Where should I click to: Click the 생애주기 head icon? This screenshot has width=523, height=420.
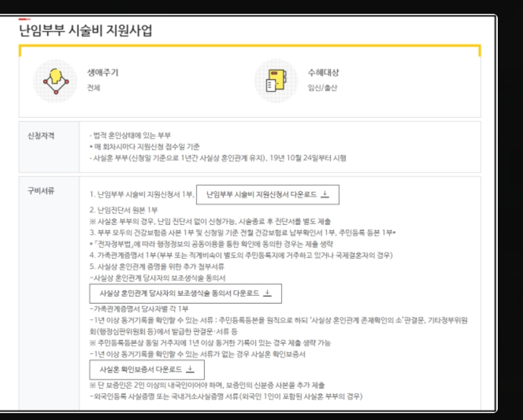(x=55, y=81)
